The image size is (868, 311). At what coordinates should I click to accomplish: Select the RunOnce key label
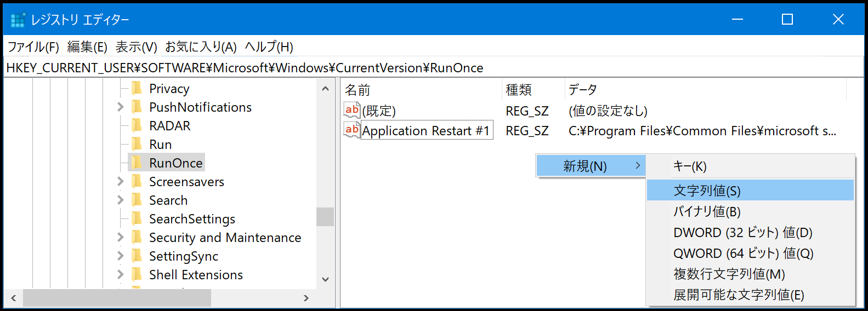[175, 163]
